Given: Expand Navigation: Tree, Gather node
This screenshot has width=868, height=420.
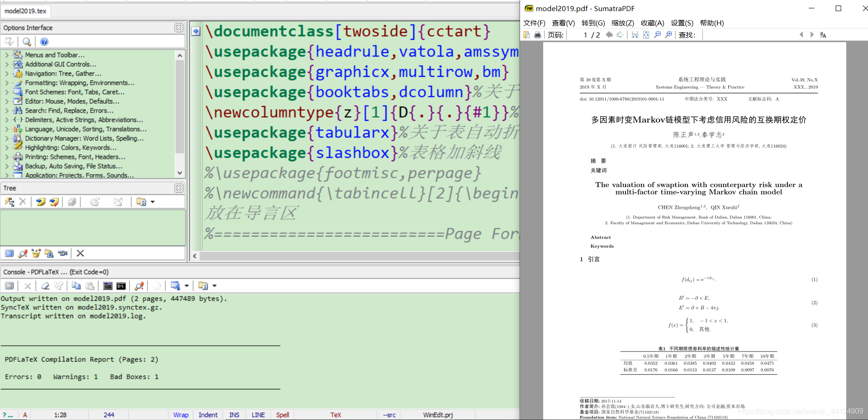Looking at the screenshot, I should coord(6,74).
